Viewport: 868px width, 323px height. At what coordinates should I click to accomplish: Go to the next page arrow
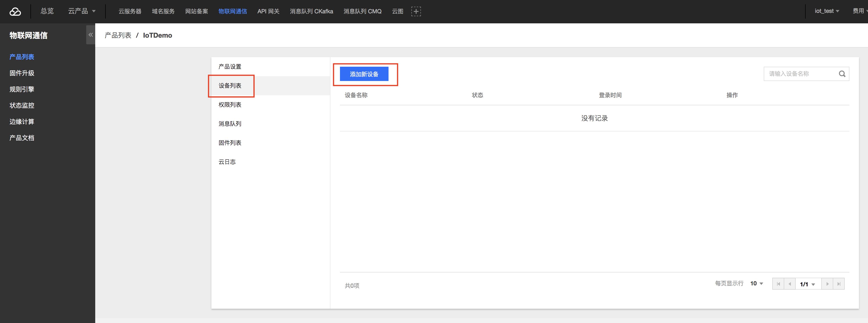tap(827, 284)
